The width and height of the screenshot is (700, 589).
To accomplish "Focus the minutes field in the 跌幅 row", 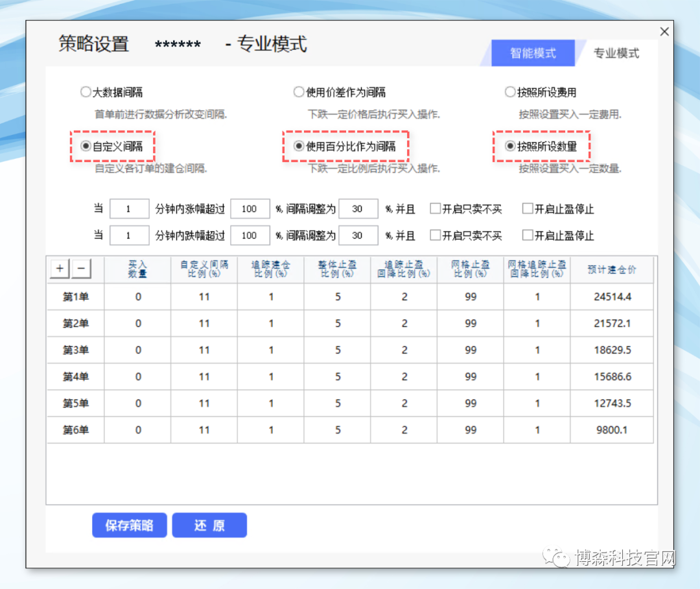I will 130,235.
